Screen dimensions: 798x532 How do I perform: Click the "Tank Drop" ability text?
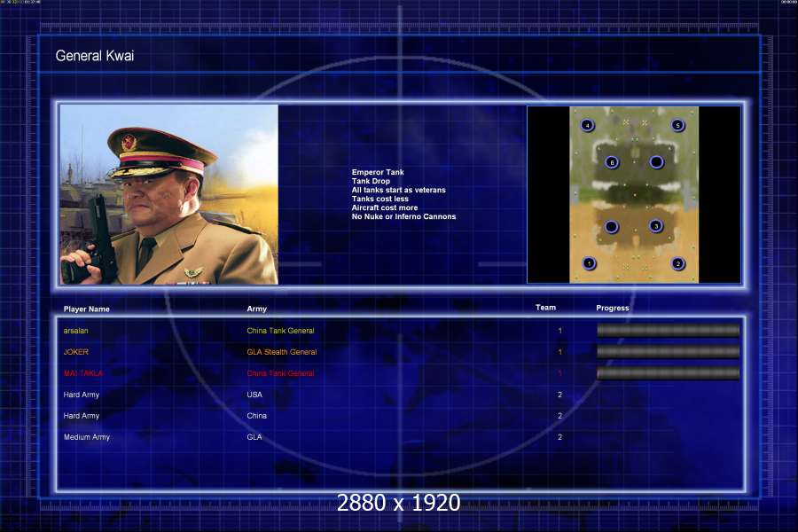[371, 181]
